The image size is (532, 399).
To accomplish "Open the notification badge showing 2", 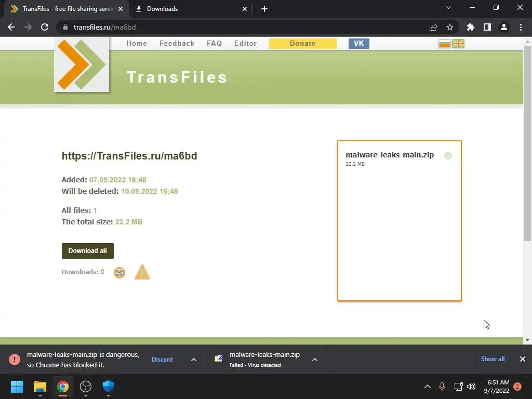I will tap(517, 387).
